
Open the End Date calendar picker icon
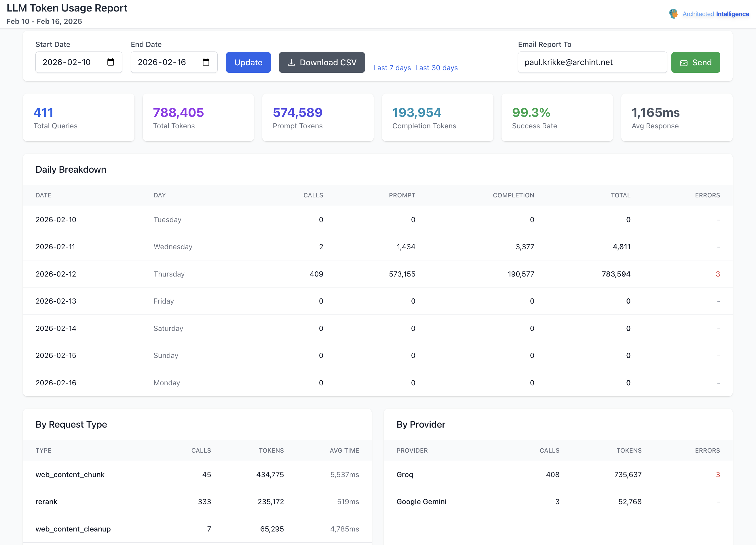click(x=206, y=62)
